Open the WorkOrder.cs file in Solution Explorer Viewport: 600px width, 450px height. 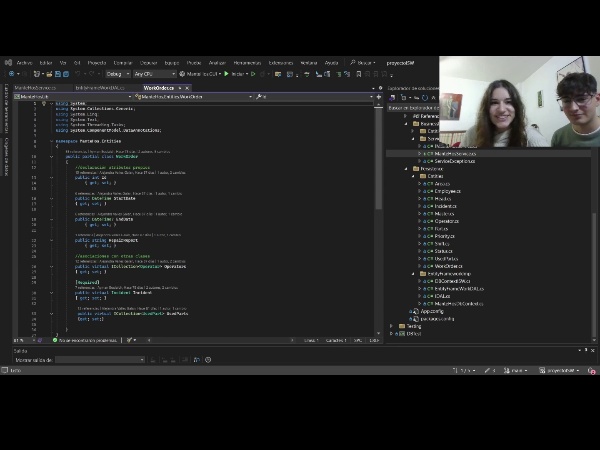(x=449, y=266)
